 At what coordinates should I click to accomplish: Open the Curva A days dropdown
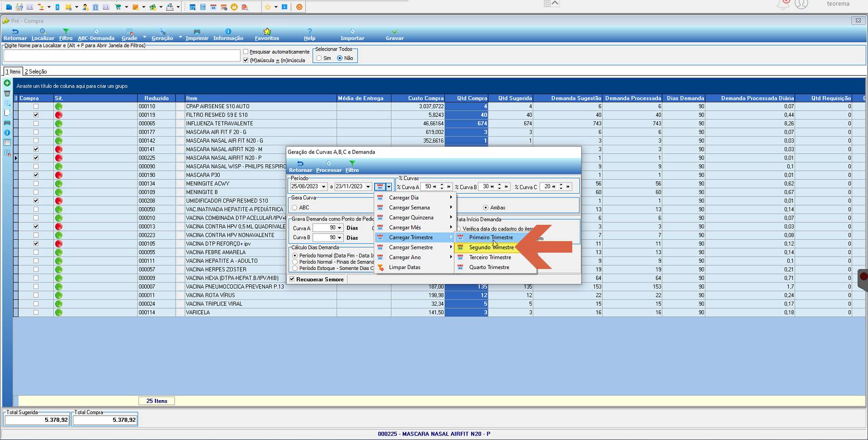pyautogui.click(x=339, y=228)
